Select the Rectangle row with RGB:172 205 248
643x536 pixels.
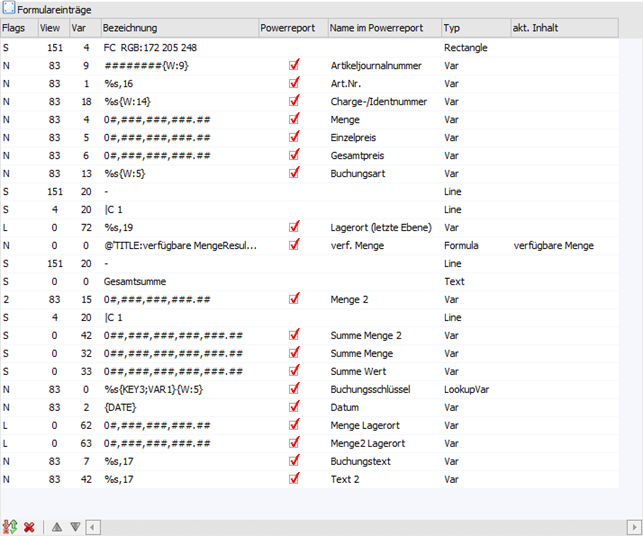click(160, 47)
